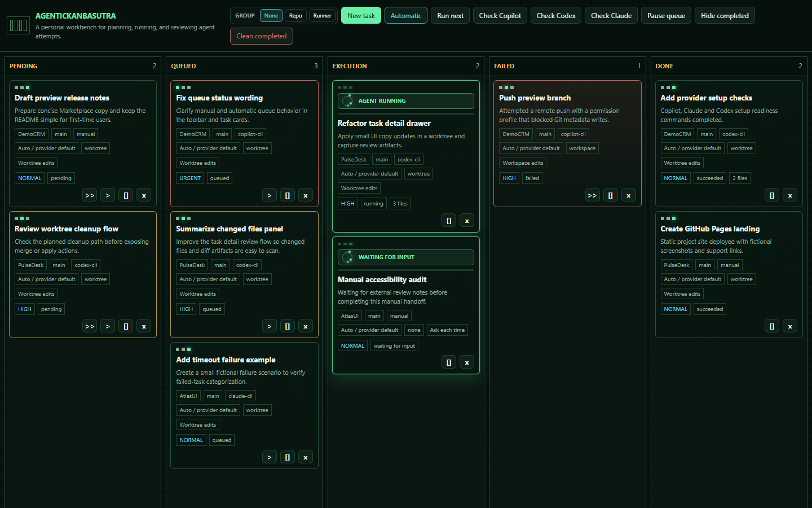Click [] on Create GitHub Pages landing card
This screenshot has width=812, height=508.
point(772,326)
